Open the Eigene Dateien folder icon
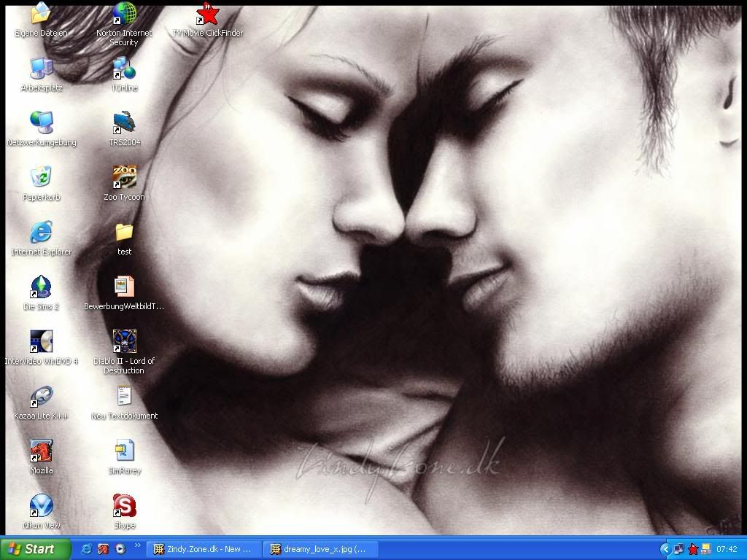This screenshot has width=747, height=560. 41,15
